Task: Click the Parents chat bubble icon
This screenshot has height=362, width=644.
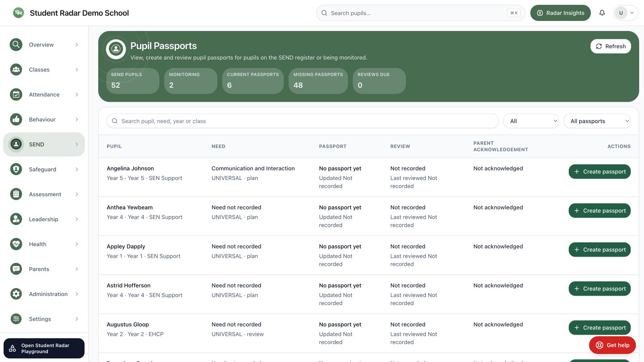Action: click(x=16, y=269)
